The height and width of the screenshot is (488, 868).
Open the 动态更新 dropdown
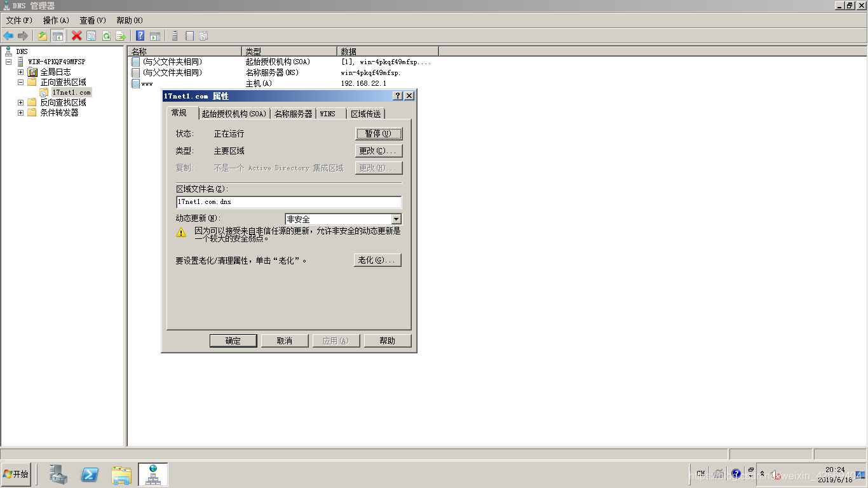pyautogui.click(x=396, y=219)
